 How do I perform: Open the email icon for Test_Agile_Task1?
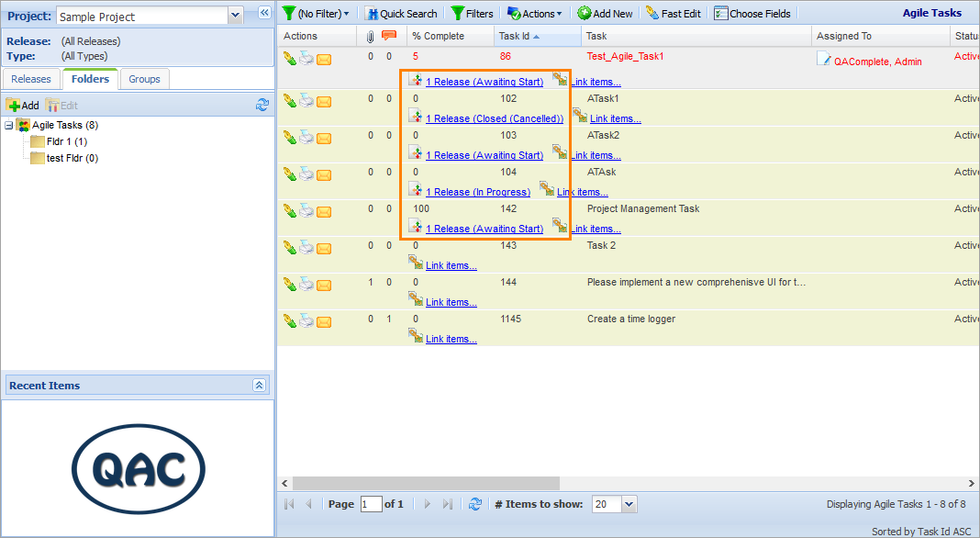pos(323,58)
